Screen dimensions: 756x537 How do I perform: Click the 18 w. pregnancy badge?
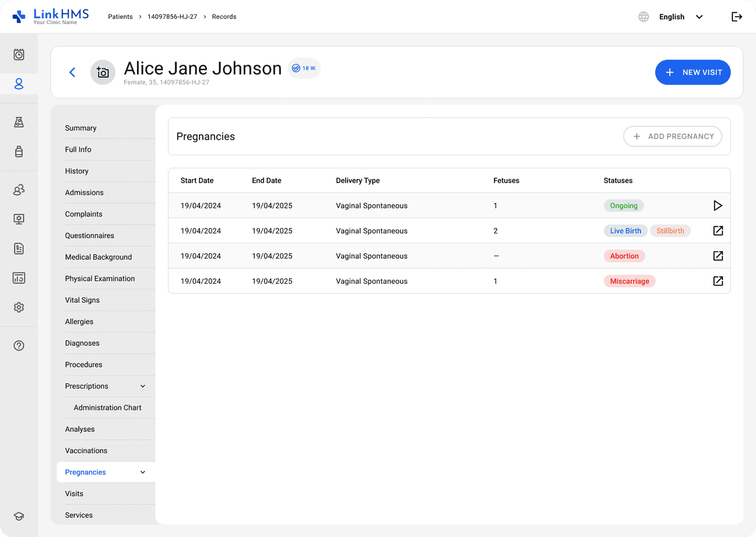pos(304,68)
